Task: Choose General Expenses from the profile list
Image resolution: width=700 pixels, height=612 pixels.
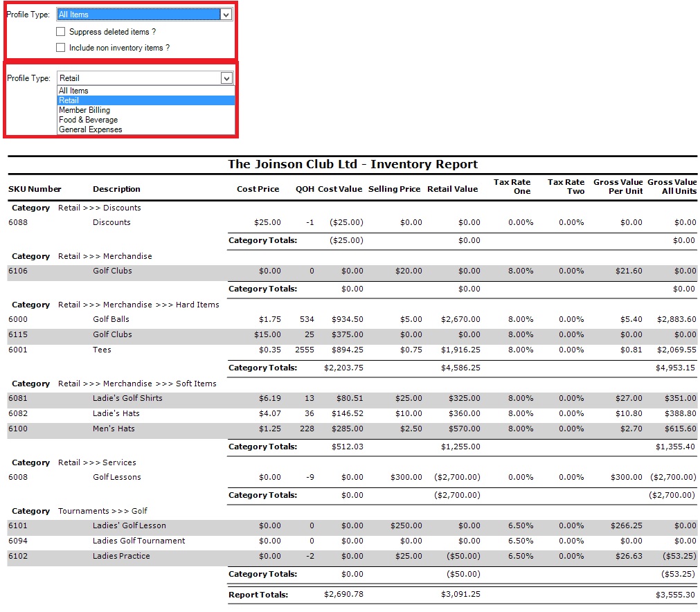Action: point(90,129)
